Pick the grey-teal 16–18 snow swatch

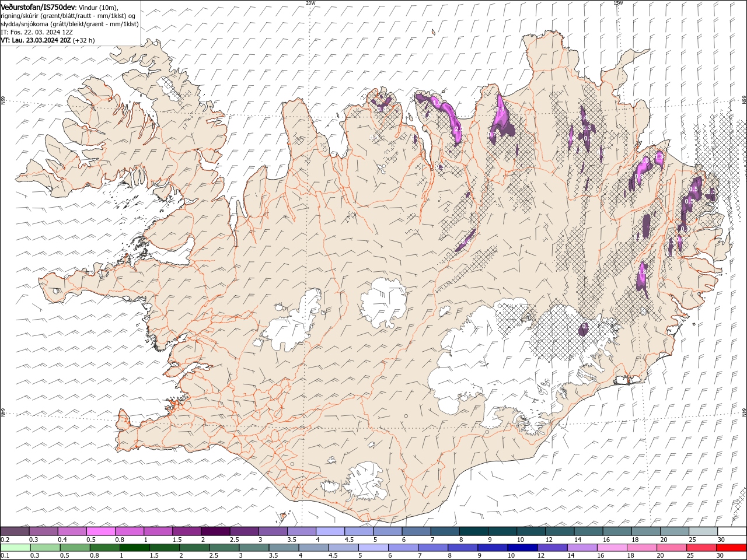pyautogui.click(x=617, y=531)
